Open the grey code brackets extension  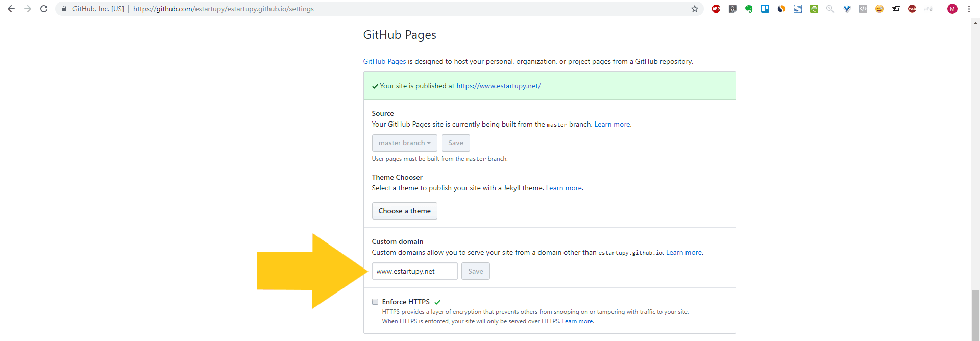tap(863, 9)
